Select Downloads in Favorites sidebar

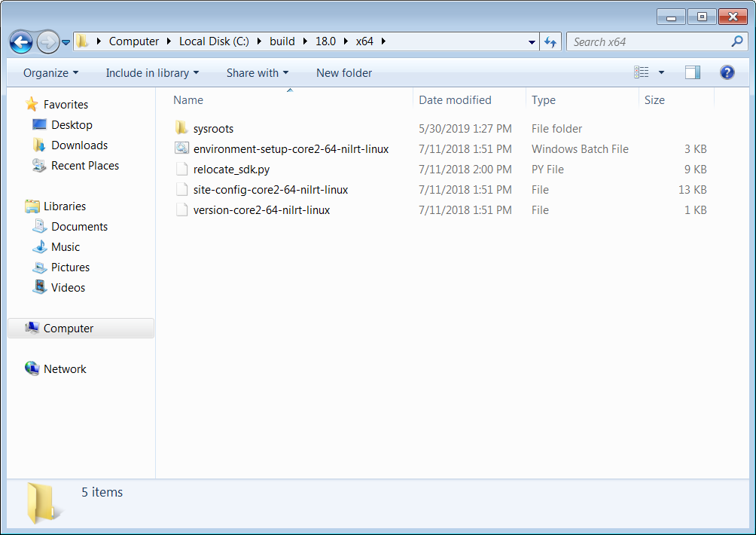coord(79,145)
